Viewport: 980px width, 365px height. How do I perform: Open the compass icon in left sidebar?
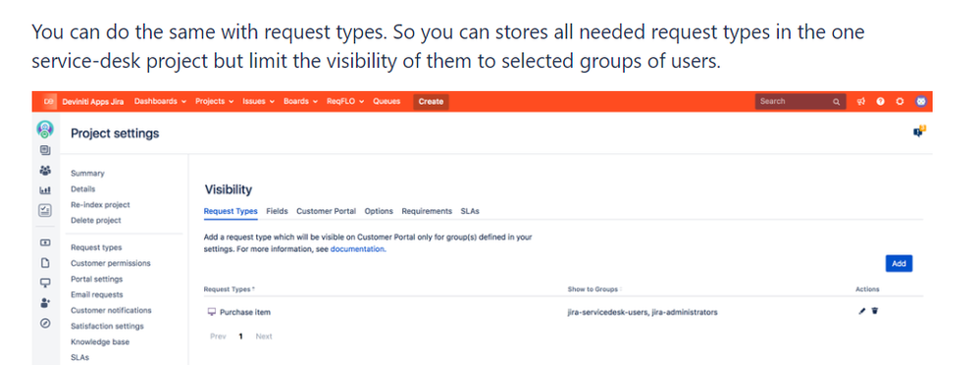(x=45, y=323)
